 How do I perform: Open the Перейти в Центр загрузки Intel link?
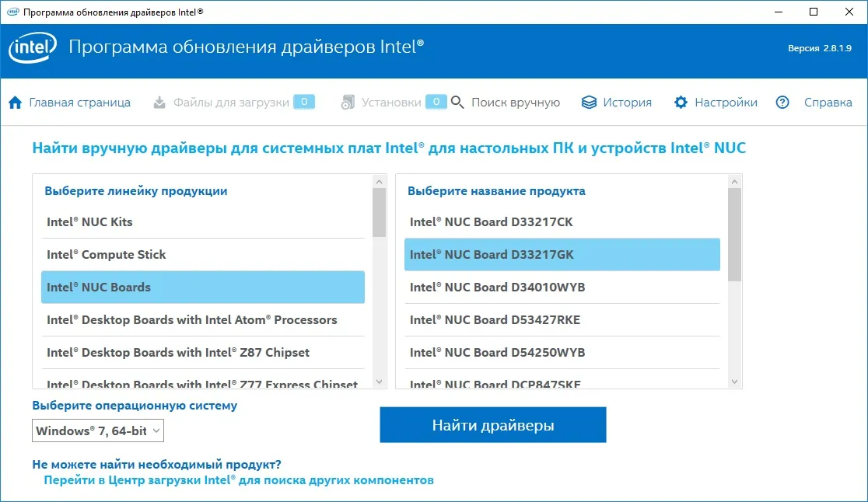click(239, 480)
